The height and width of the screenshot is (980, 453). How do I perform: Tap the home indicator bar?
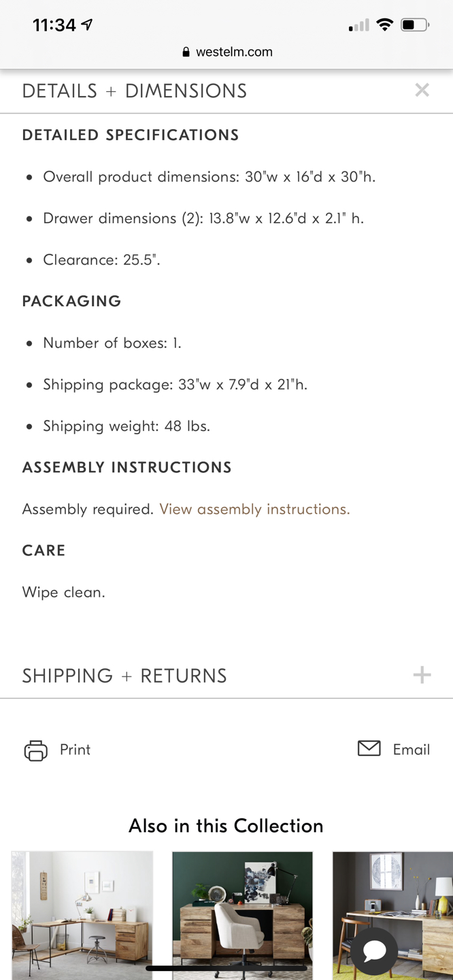[x=227, y=968]
